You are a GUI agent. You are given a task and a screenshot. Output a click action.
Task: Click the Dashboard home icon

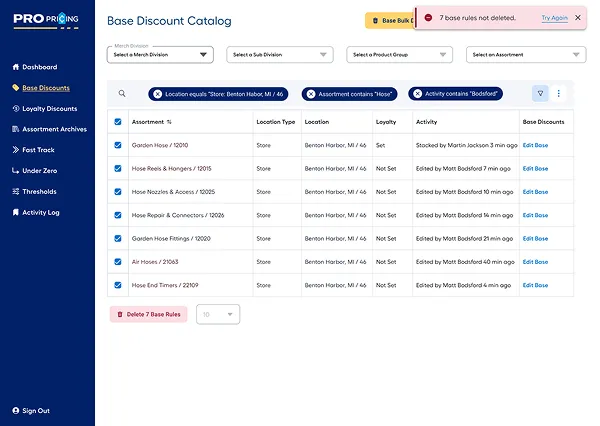(x=16, y=67)
